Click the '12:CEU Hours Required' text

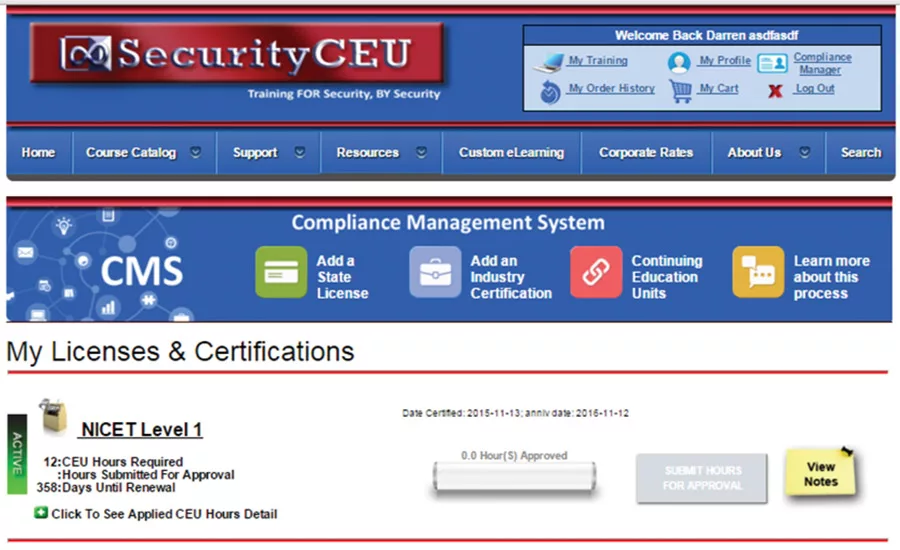(113, 462)
